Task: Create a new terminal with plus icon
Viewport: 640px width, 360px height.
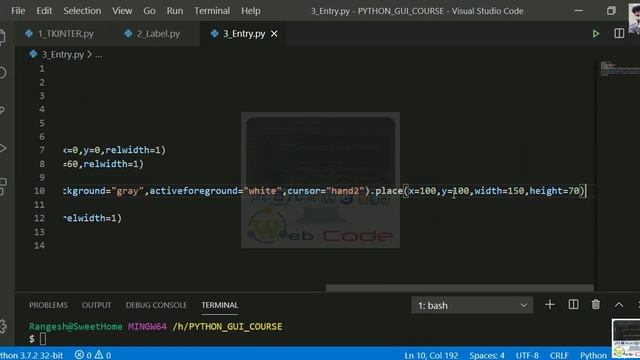Action: (x=550, y=304)
